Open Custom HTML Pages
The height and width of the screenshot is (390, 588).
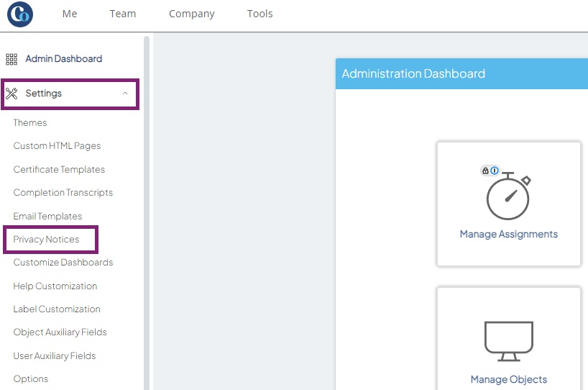click(57, 146)
